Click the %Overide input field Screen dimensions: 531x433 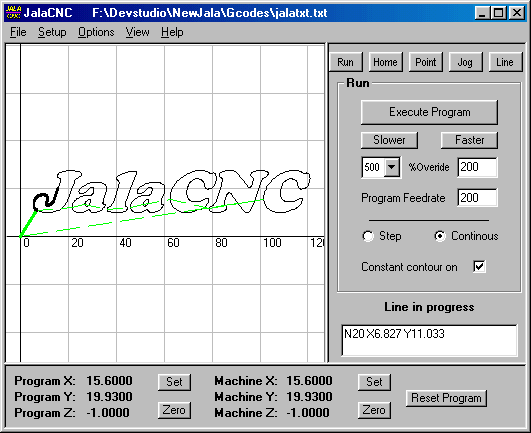point(477,167)
